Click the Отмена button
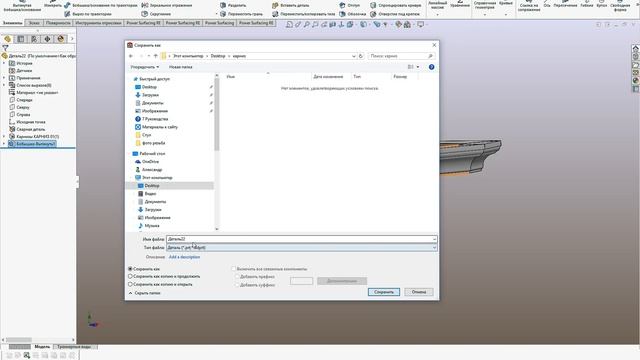Screen dimensions: 640x360 tap(419, 292)
